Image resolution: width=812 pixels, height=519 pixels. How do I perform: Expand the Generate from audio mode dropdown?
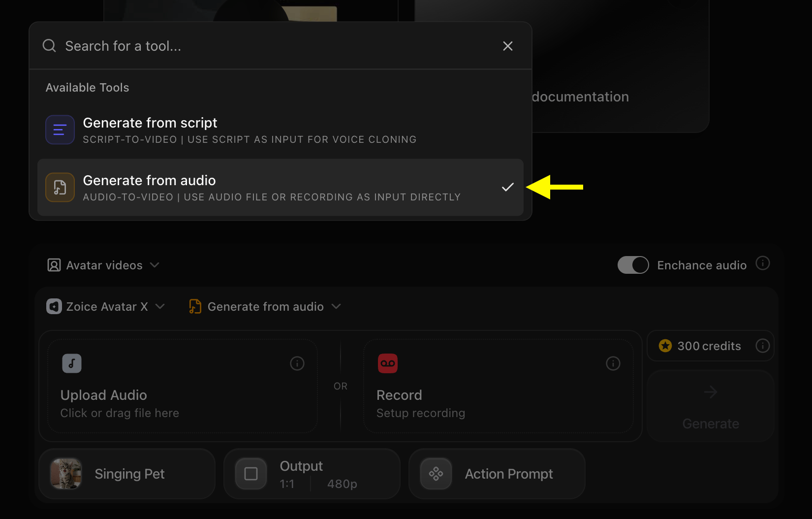tap(265, 307)
